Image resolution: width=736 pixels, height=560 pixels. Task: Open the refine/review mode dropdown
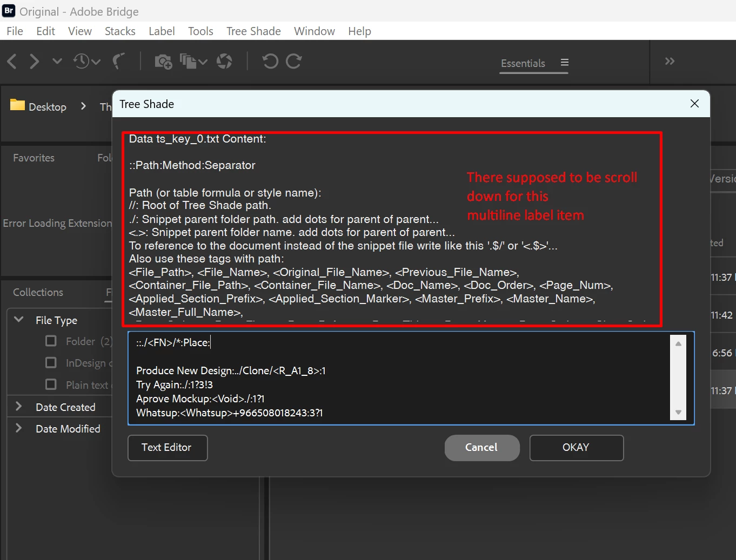pos(193,61)
